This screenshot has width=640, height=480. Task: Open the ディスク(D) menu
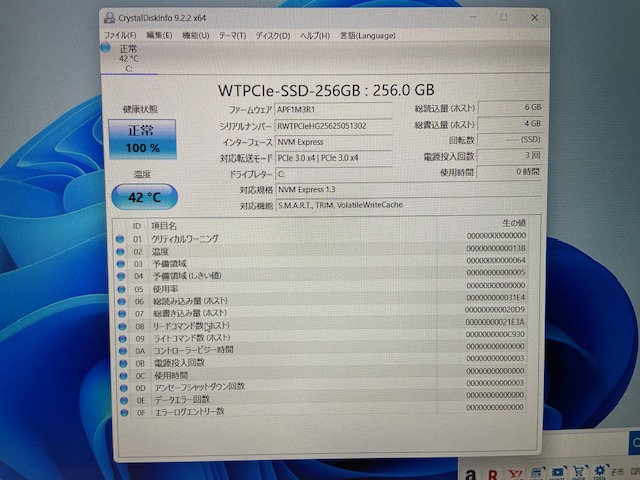tap(273, 35)
